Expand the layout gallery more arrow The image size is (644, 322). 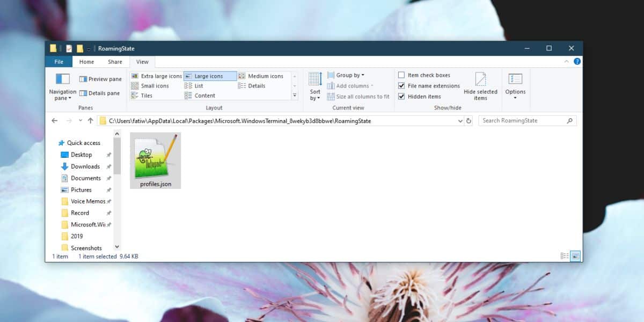pos(295,95)
